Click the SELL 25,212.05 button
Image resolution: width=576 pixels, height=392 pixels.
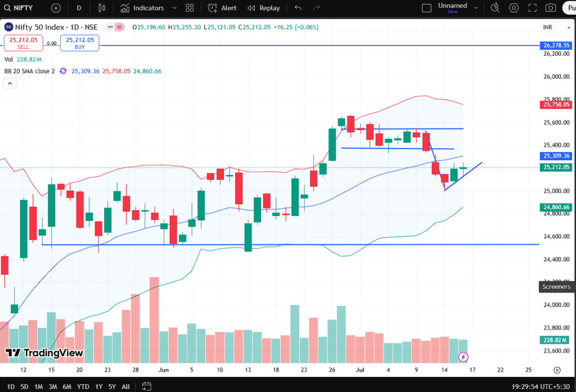tap(24, 43)
